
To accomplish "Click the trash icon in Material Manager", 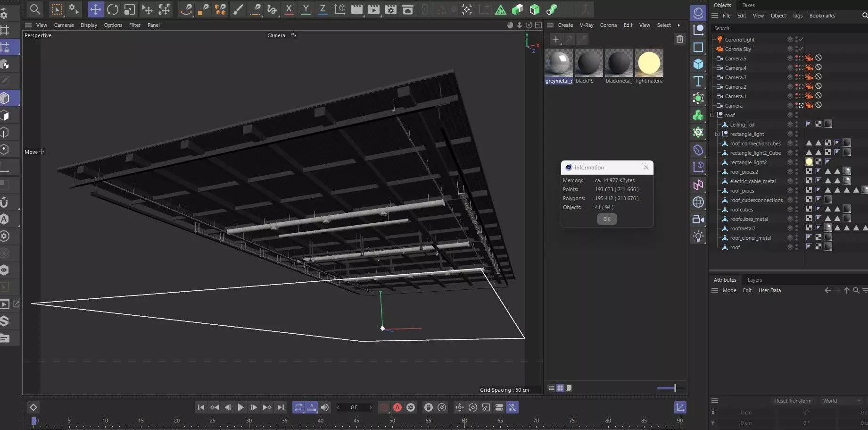I will (679, 39).
